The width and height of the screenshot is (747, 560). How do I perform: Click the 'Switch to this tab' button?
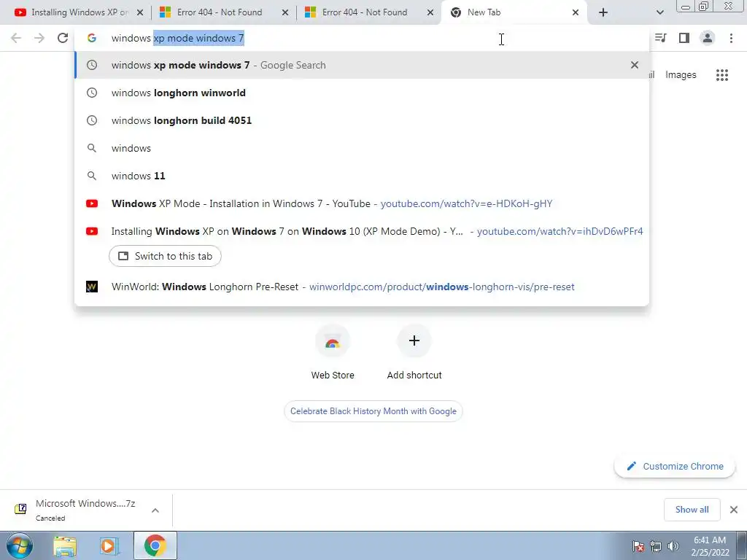click(x=165, y=256)
